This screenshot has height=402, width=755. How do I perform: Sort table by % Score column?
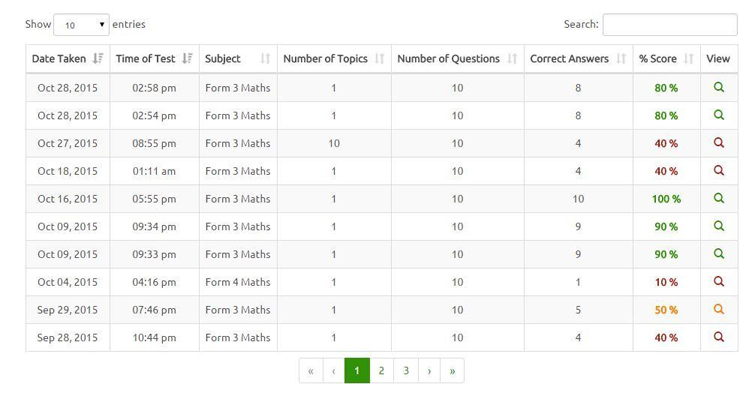click(666, 59)
